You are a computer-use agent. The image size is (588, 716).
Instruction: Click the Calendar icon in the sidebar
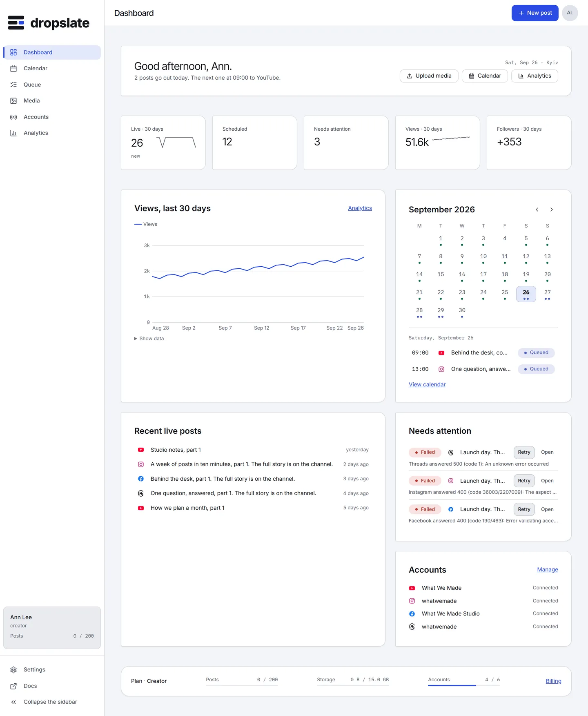point(13,69)
